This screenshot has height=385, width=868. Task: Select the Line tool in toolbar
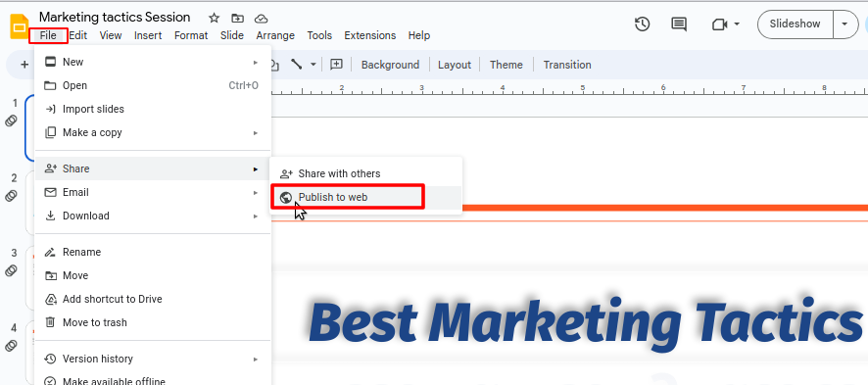(x=297, y=65)
